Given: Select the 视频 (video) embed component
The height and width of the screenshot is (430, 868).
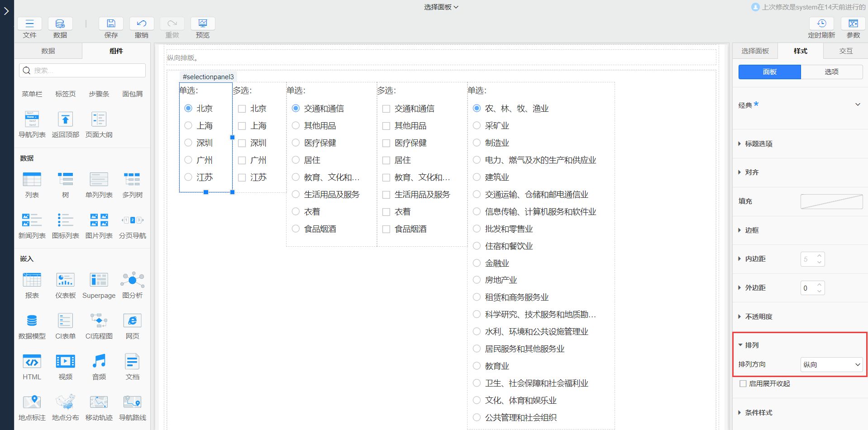Looking at the screenshot, I should (65, 362).
